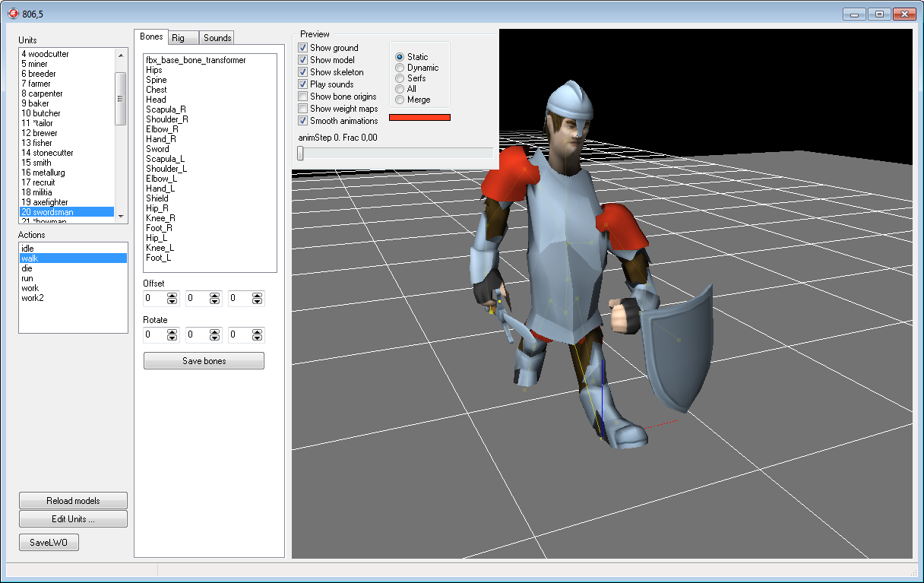
Task: Select the Elbow_R bone
Action: point(210,129)
